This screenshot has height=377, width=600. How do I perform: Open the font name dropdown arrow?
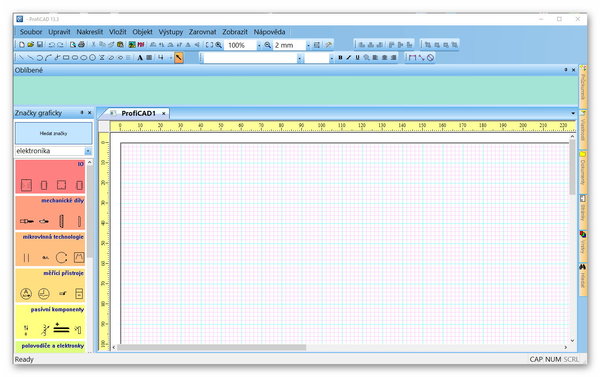pyautogui.click(x=300, y=58)
